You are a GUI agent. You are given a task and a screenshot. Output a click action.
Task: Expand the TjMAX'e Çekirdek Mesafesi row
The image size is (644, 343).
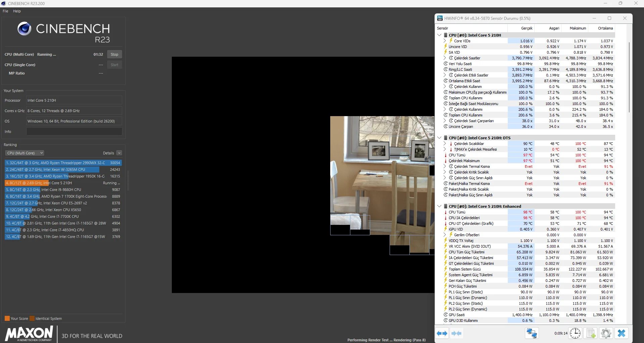click(x=445, y=149)
